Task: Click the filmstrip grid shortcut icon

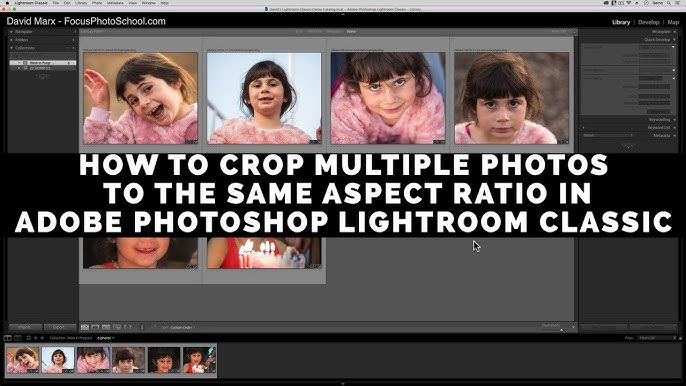Action: point(29,338)
